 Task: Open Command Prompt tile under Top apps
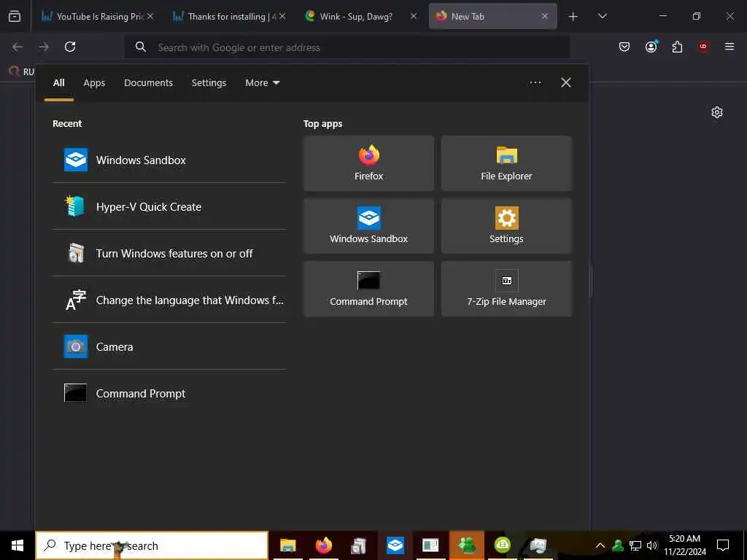point(368,289)
